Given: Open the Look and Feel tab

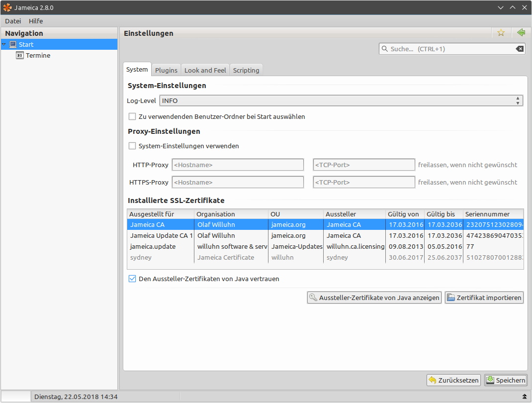Looking at the screenshot, I should pyautogui.click(x=205, y=70).
